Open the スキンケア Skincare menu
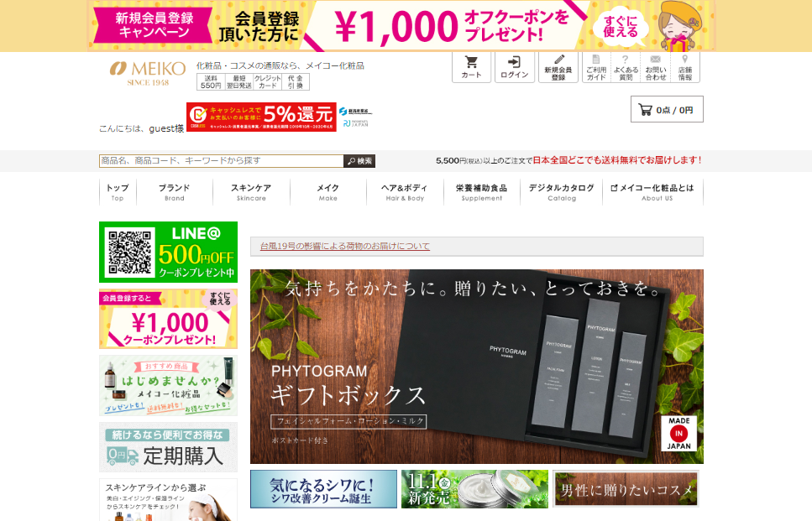Viewport: 812px width, 521px height. tap(251, 192)
